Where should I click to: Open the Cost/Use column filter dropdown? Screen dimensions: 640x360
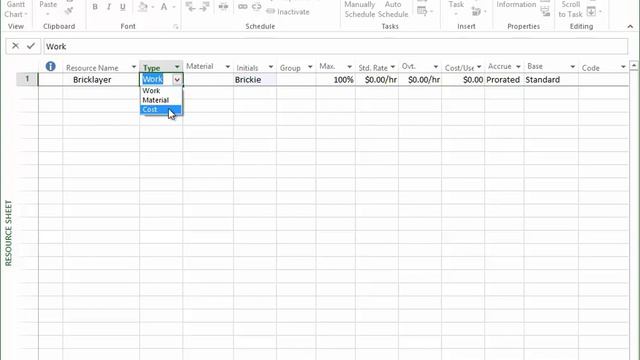(479, 67)
